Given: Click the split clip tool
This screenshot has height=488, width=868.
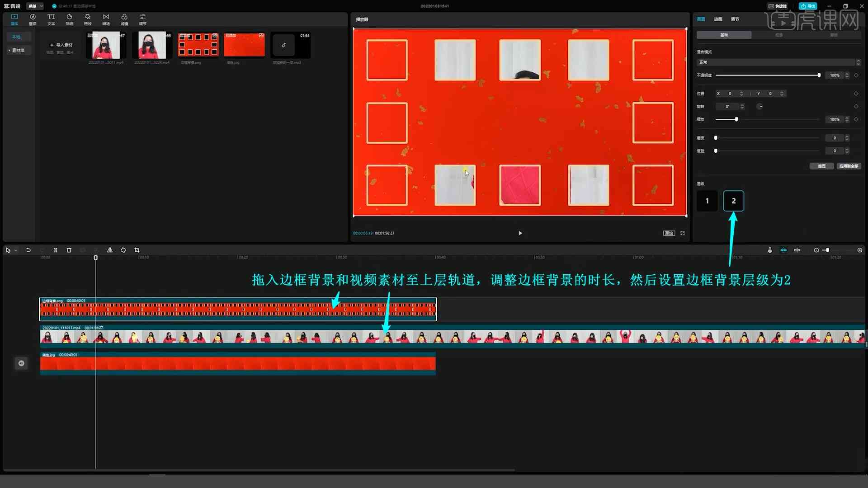Looking at the screenshot, I should click(55, 250).
